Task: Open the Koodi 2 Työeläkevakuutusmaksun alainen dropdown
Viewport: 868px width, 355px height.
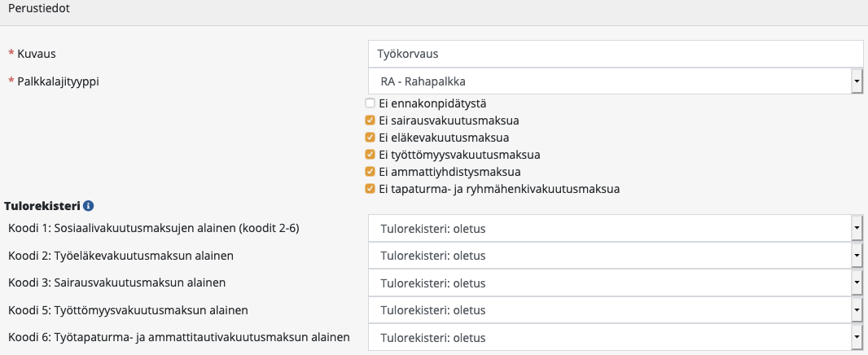Action: click(x=615, y=256)
